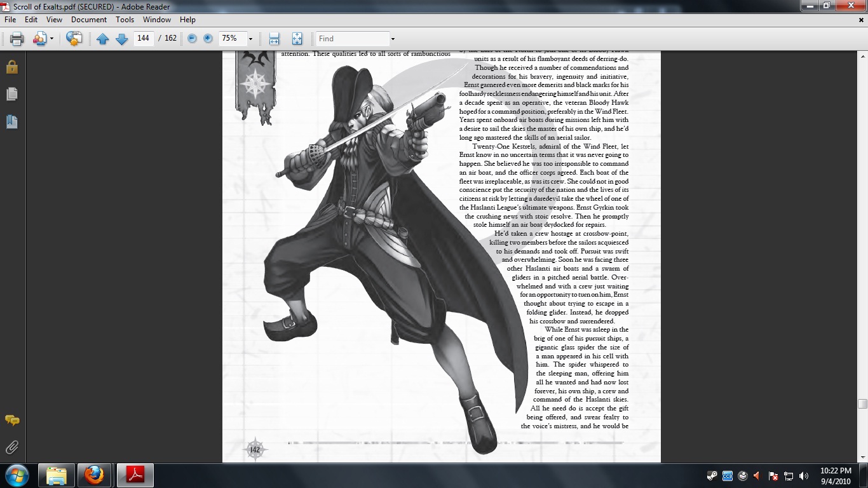The width and height of the screenshot is (868, 488).
Task: Click the Print icon in the toolbar
Action: [17, 39]
